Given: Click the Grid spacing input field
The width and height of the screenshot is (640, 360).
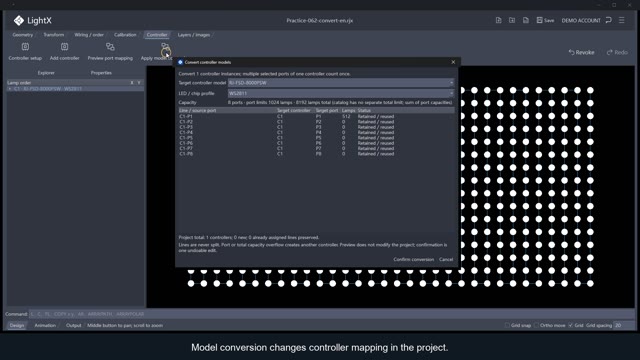Looking at the screenshot, I should 623,325.
